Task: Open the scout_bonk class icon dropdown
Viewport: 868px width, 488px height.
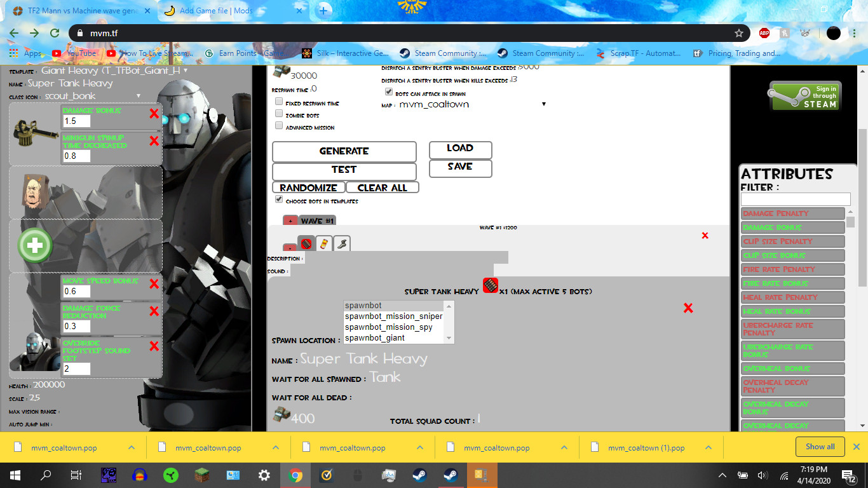Action: point(93,96)
